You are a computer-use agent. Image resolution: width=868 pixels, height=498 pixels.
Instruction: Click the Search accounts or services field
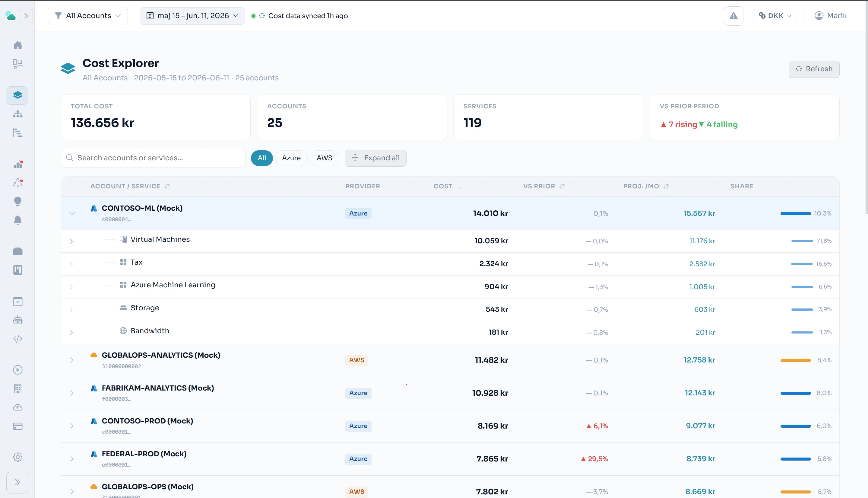[153, 158]
